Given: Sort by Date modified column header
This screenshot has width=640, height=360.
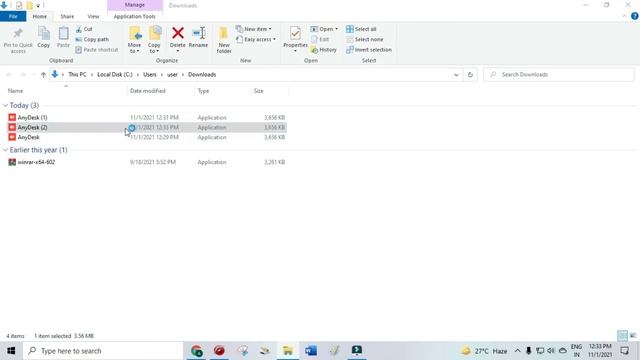Looking at the screenshot, I should pos(147,91).
